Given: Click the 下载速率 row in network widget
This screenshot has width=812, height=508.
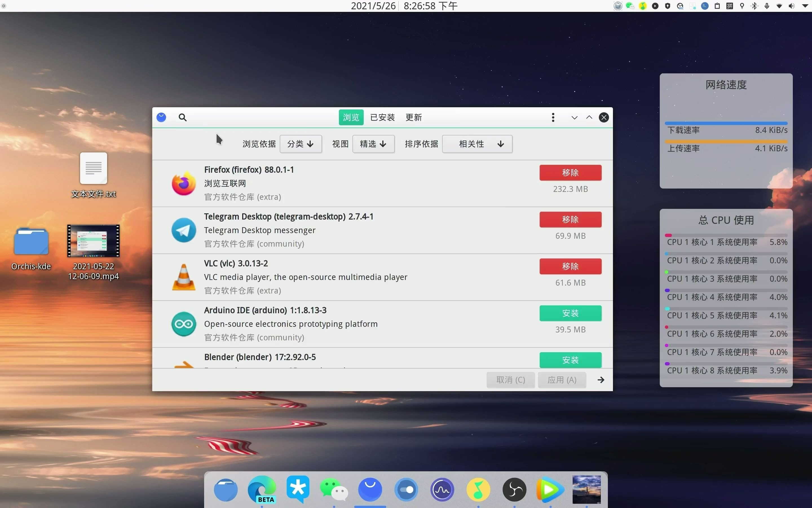Looking at the screenshot, I should click(726, 130).
